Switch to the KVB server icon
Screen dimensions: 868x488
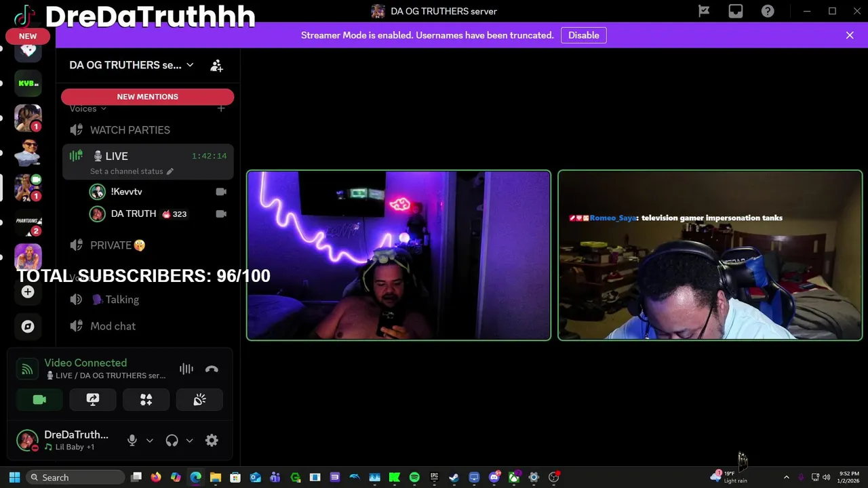(28, 83)
